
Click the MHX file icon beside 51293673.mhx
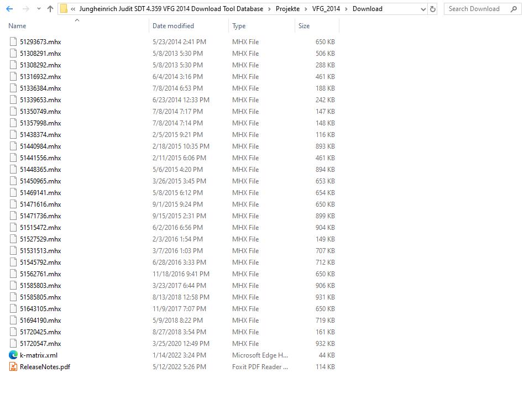(x=13, y=41)
